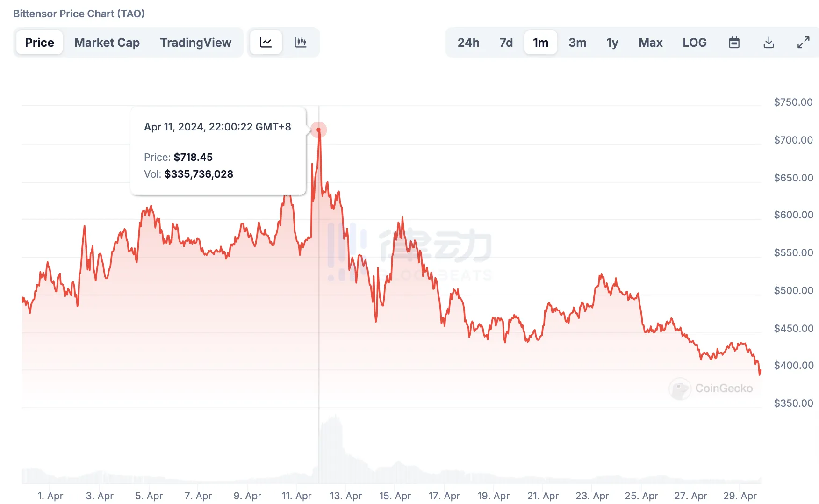
Task: Click the 15. Apr x-axis date label
Action: pos(395,496)
